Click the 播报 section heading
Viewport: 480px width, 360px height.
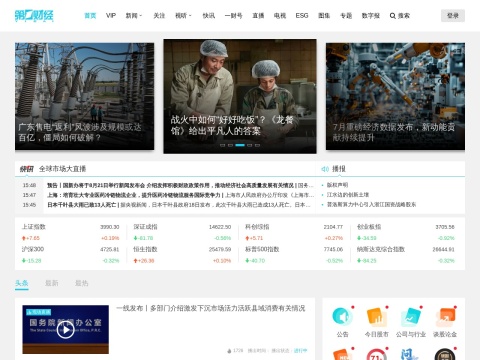339,169
